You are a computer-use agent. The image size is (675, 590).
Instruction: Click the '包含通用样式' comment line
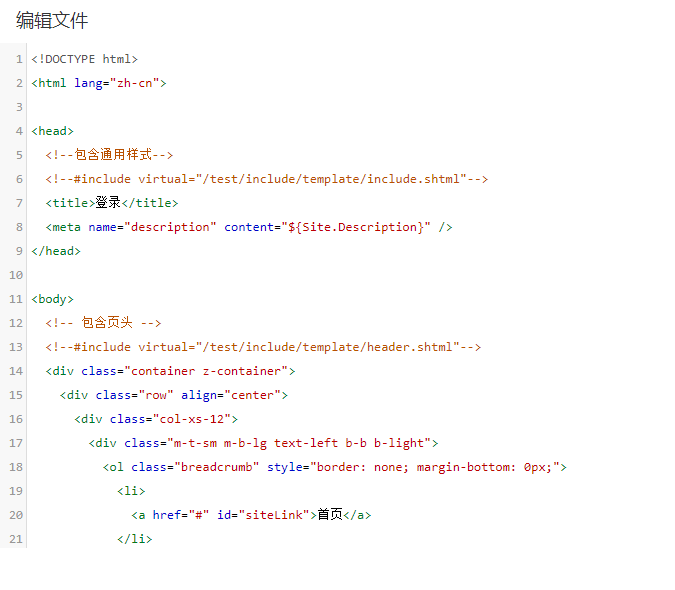coord(110,155)
